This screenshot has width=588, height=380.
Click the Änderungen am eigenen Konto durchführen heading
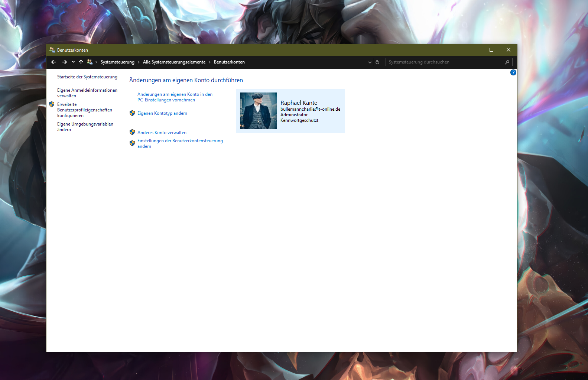click(x=186, y=80)
